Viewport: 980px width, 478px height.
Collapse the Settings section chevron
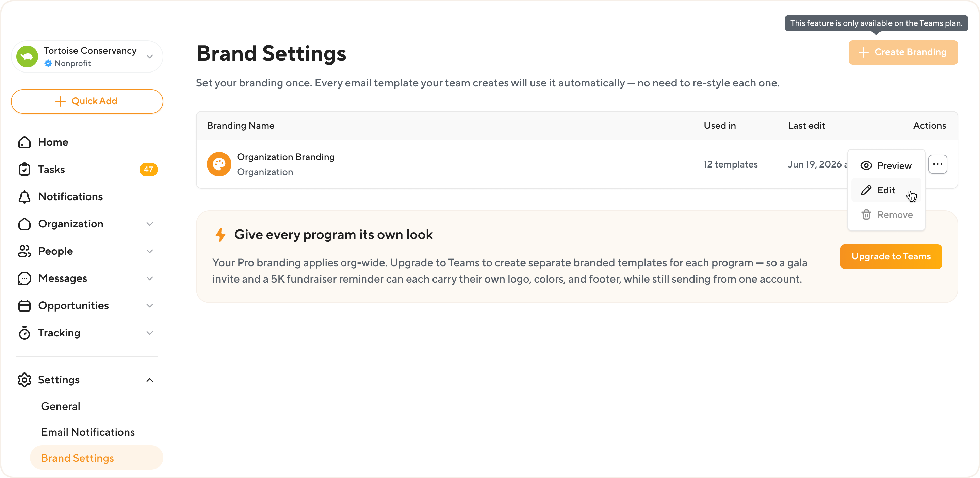pos(150,380)
